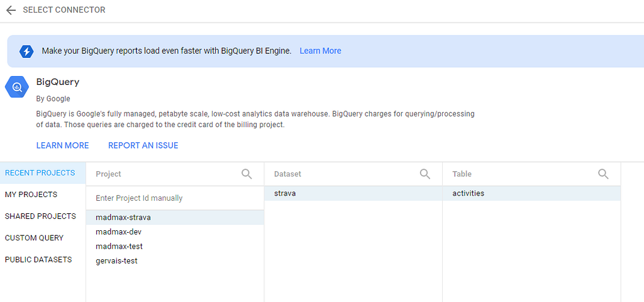Select the Custom Query tab
644x302 pixels.
click(43, 238)
